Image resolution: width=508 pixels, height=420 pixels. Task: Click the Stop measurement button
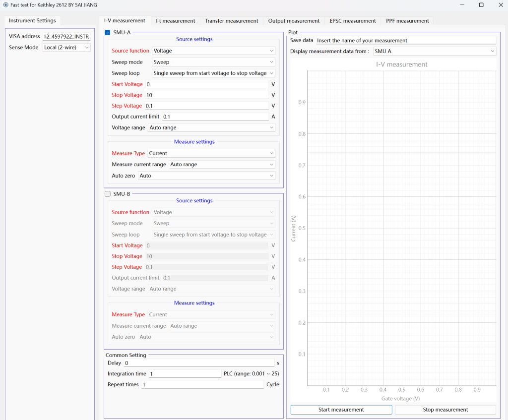pyautogui.click(x=445, y=410)
